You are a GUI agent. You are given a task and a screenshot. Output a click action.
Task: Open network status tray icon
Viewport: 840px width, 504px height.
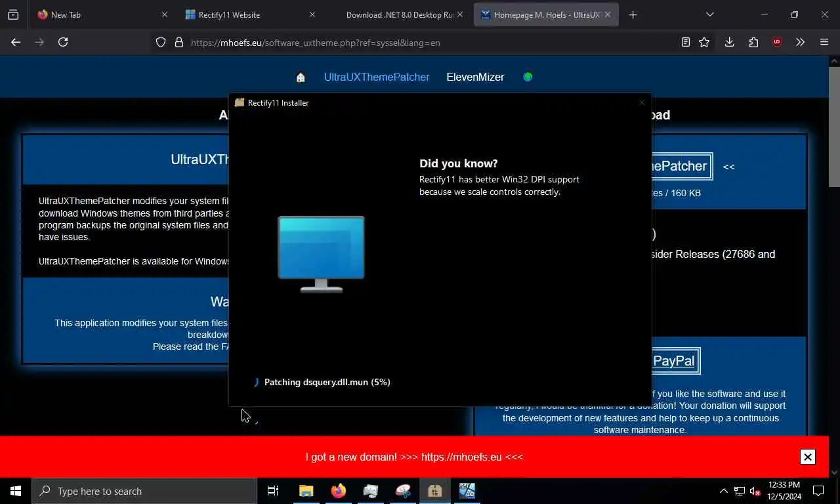coord(740,491)
